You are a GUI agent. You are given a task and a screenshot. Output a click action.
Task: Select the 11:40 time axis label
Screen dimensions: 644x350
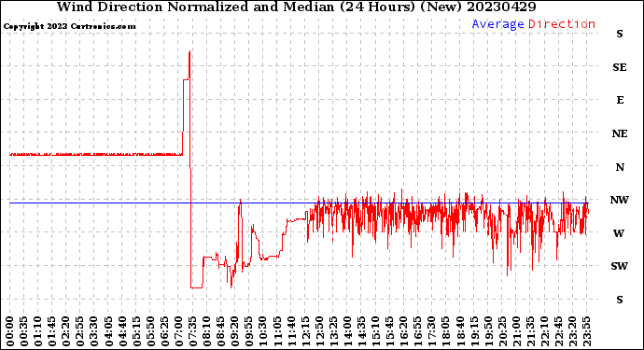(291, 331)
